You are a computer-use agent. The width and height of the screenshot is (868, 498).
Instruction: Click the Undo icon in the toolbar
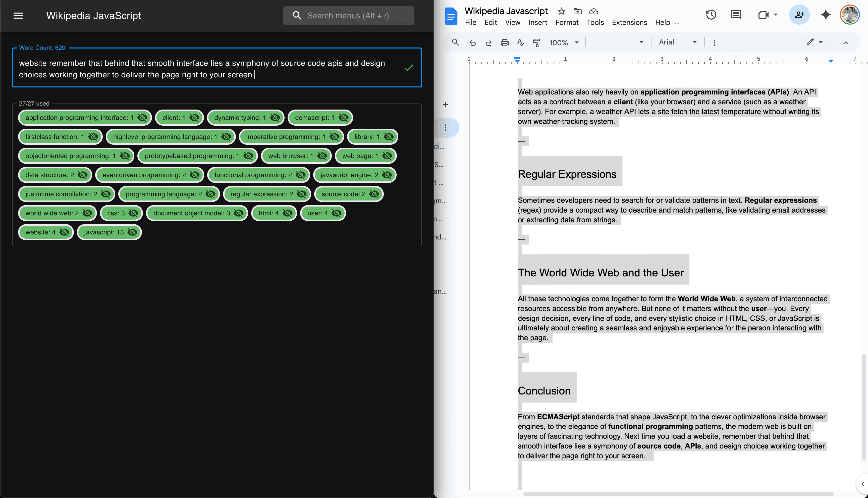[x=472, y=42]
